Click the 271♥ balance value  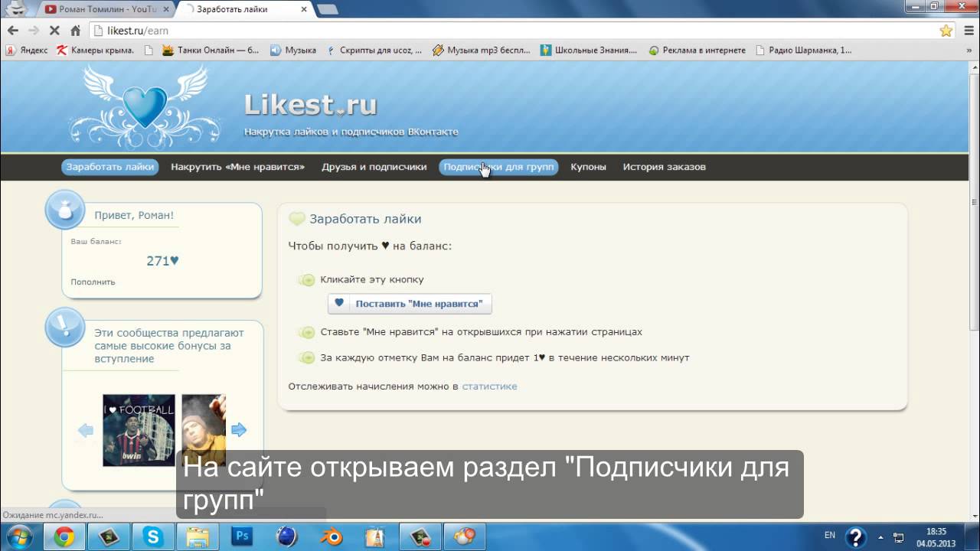point(162,261)
